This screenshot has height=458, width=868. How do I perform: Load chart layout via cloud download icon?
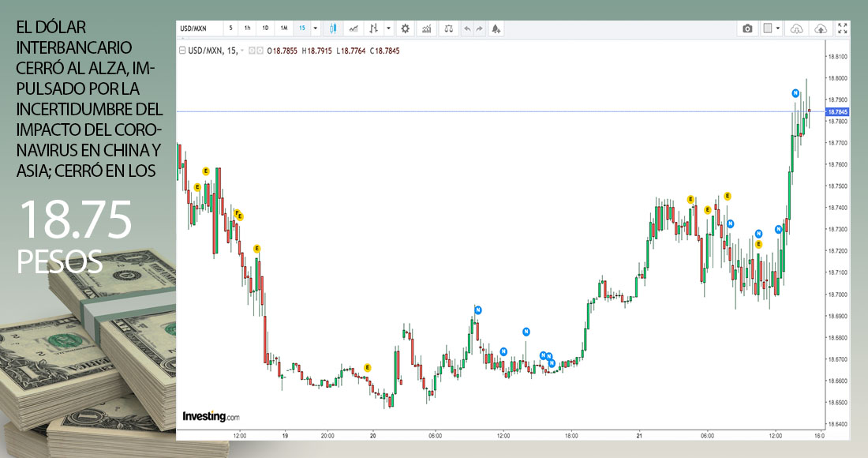[796, 28]
